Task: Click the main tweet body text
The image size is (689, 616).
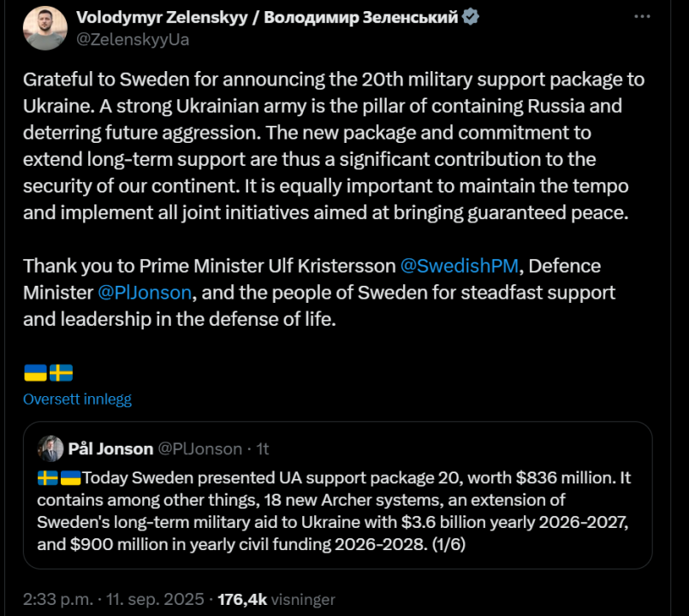Action: click(x=334, y=146)
